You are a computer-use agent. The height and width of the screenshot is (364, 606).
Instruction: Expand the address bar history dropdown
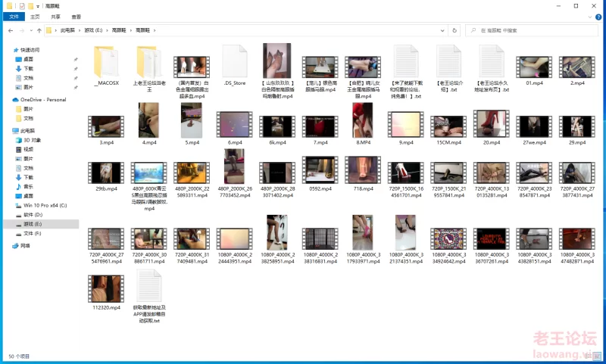442,30
